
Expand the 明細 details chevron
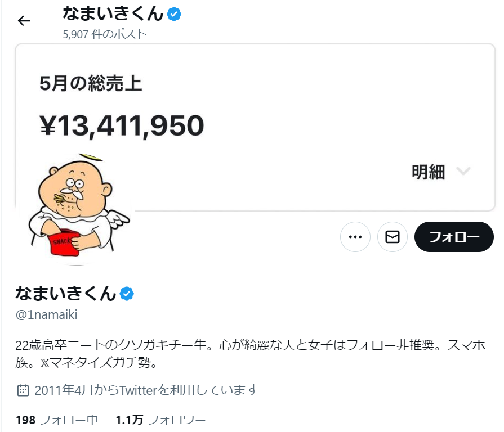click(x=463, y=171)
